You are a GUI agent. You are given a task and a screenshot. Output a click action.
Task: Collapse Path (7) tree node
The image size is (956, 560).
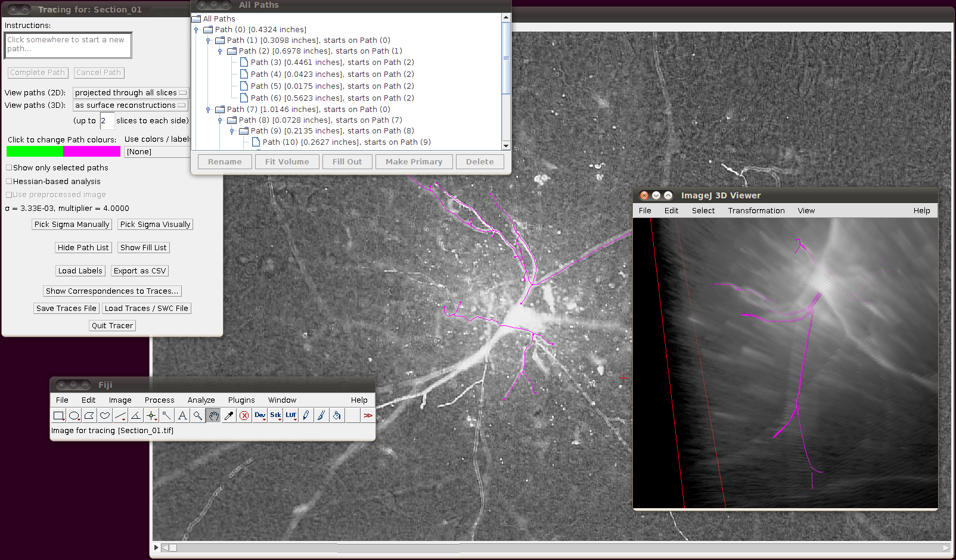point(208,110)
